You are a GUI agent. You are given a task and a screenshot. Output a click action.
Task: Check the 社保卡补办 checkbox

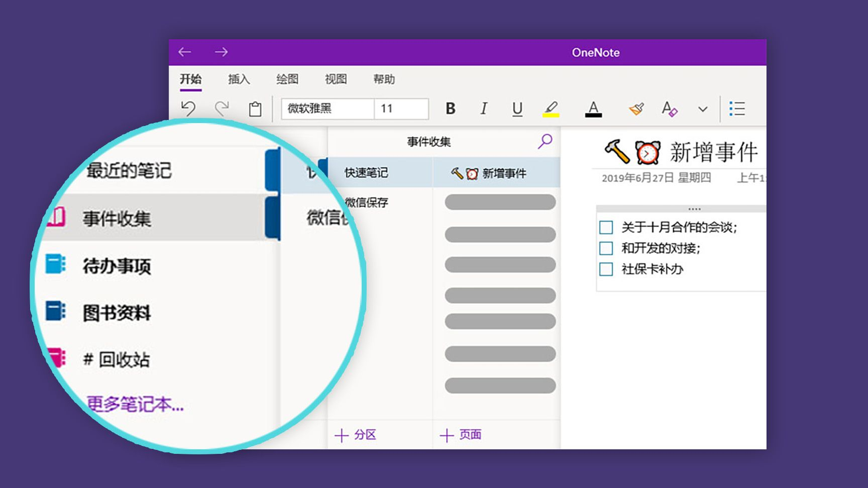click(x=606, y=269)
